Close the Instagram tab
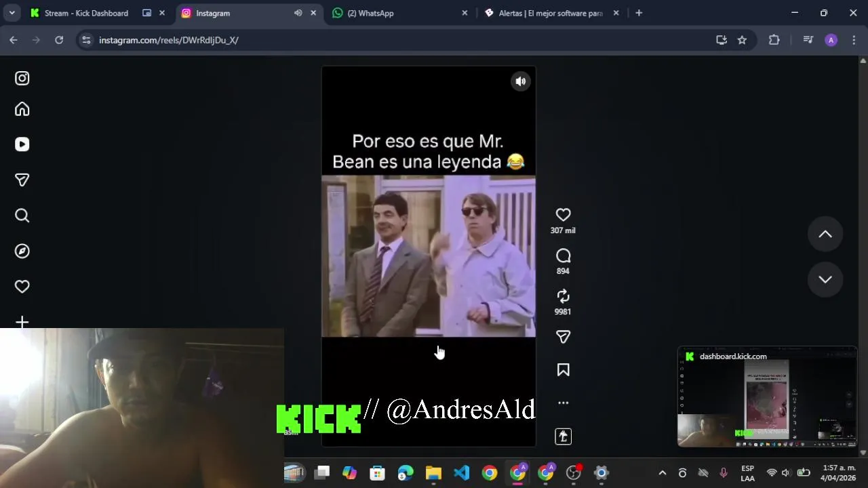The image size is (868, 488). 313,13
